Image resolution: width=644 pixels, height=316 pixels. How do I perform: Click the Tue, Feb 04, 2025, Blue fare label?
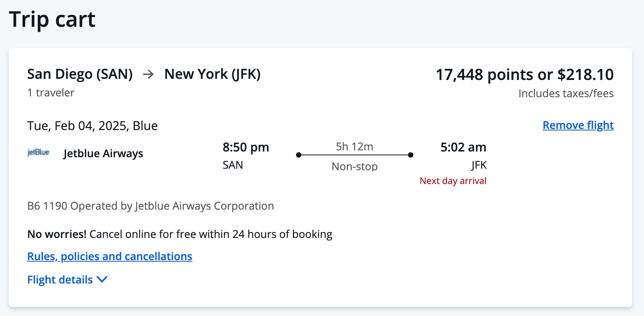(92, 125)
